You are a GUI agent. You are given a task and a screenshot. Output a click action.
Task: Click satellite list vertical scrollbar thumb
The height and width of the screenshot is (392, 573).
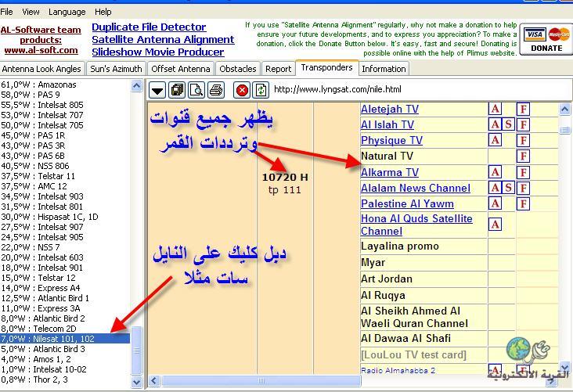pos(136,351)
